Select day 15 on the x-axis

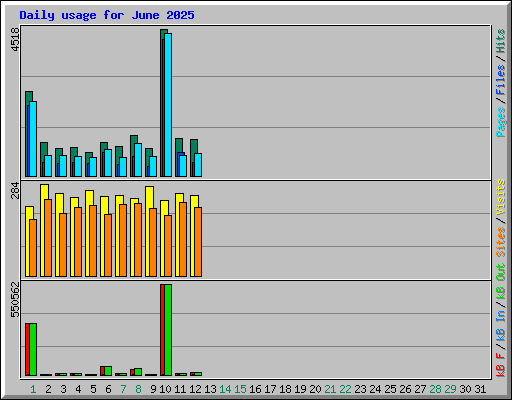click(x=240, y=389)
